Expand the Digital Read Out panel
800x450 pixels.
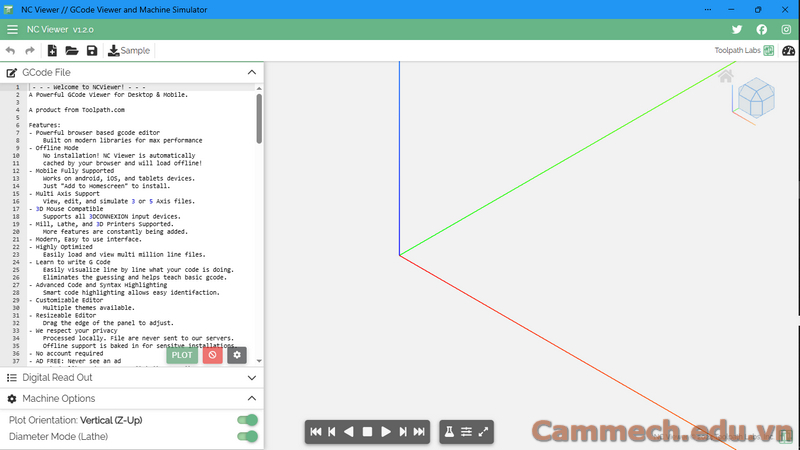coord(252,378)
